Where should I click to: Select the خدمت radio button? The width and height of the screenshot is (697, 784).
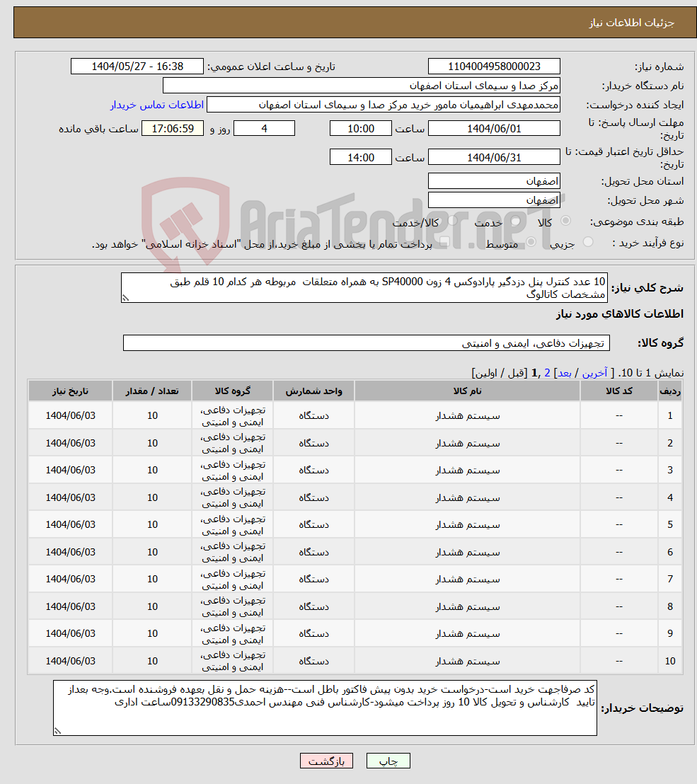click(515, 221)
